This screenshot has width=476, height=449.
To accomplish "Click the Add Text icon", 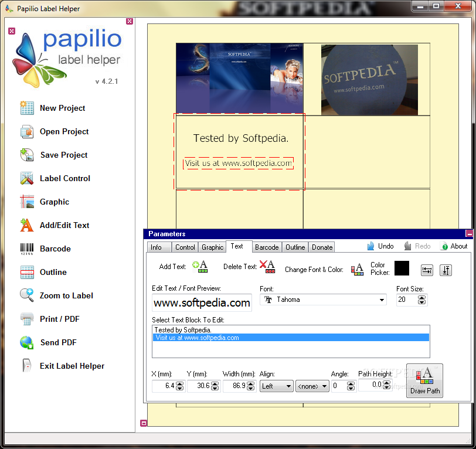I will (200, 267).
